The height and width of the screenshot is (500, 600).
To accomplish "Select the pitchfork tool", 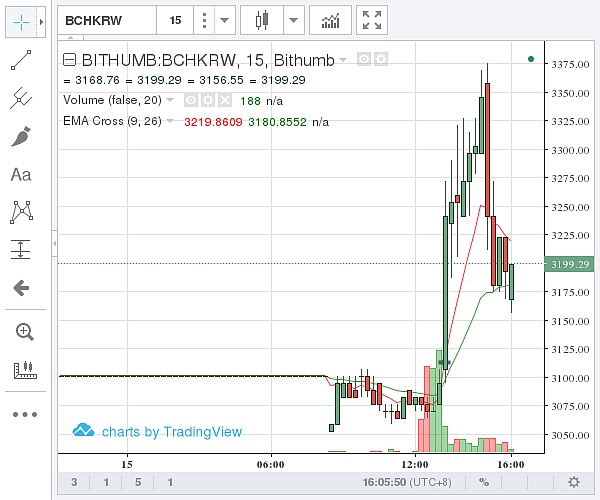I will (x=21, y=98).
